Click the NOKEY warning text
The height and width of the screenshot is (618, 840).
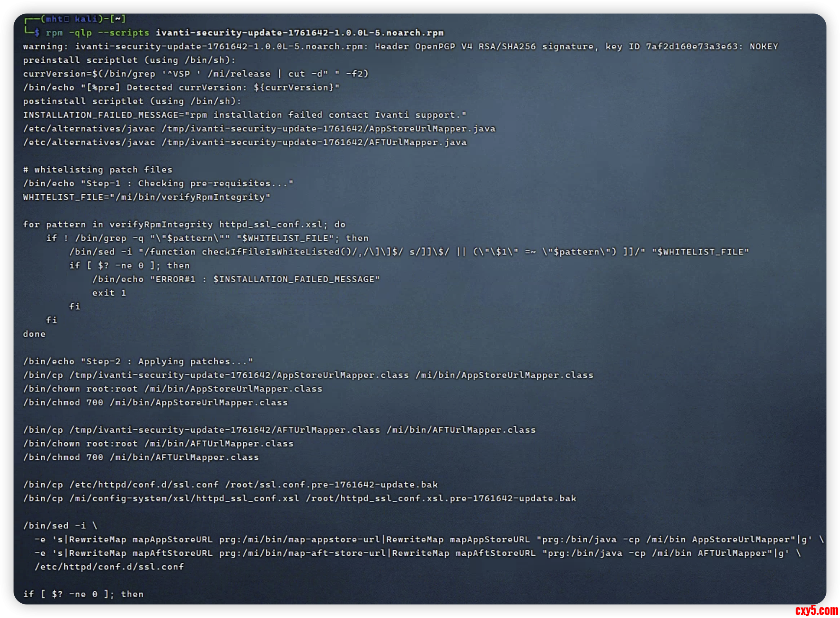pos(763,47)
